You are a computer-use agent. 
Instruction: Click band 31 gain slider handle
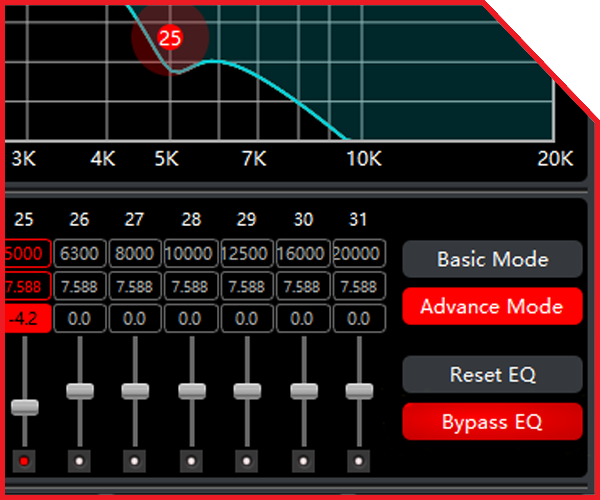pos(359,391)
